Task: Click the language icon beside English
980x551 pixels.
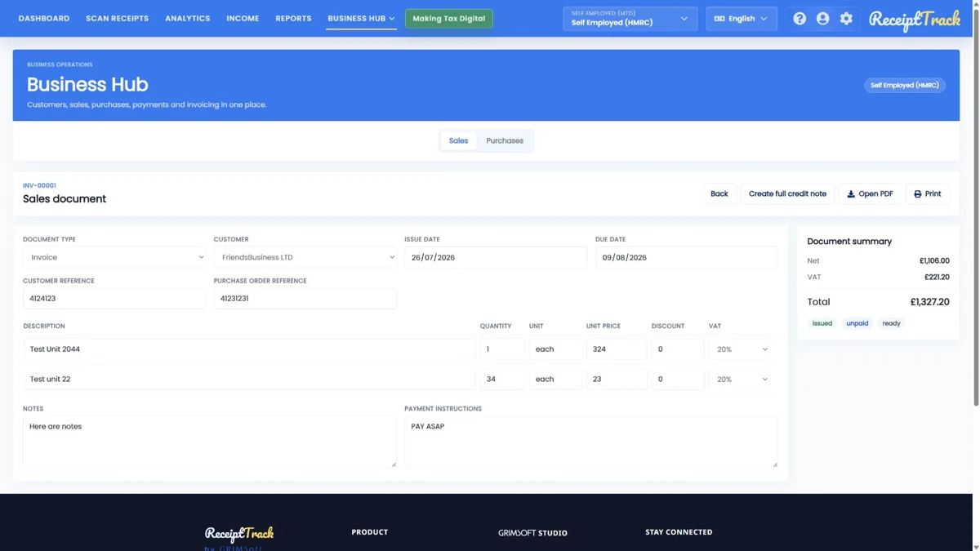Action: pyautogui.click(x=719, y=18)
